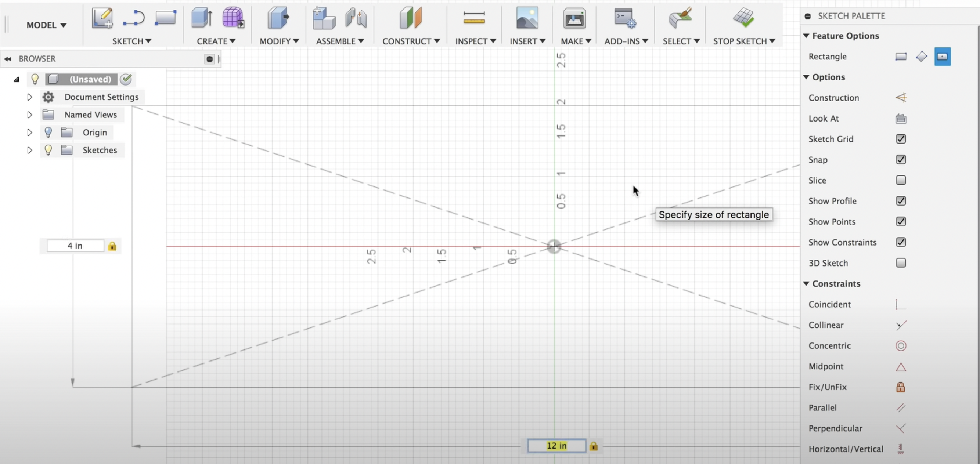The width and height of the screenshot is (980, 464).
Task: Click the 12 in dimension input field
Action: [x=556, y=446]
